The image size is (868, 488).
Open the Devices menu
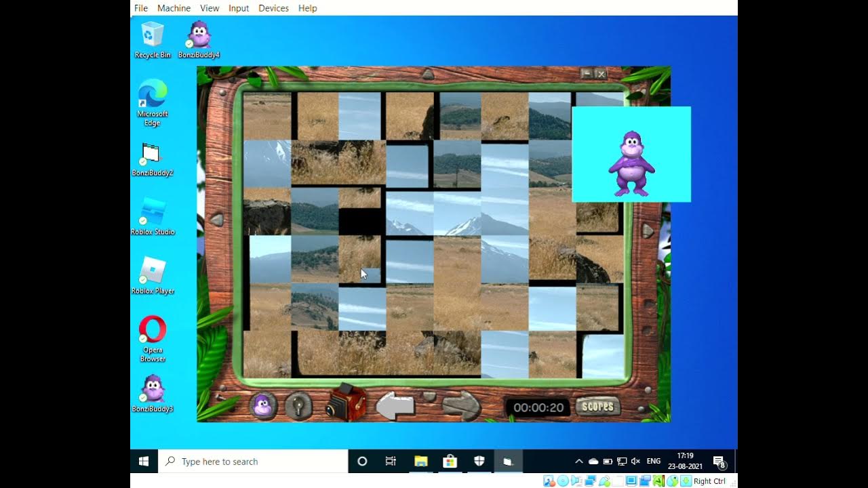274,8
